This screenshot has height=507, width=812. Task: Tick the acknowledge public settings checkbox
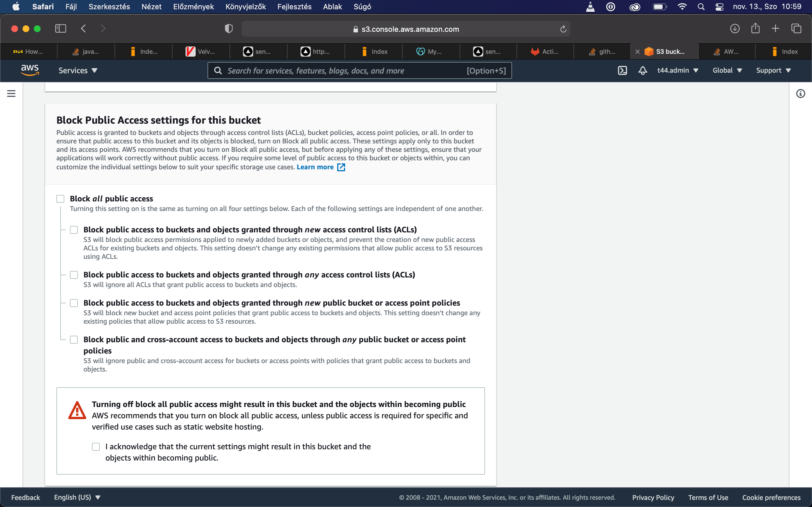tap(96, 447)
